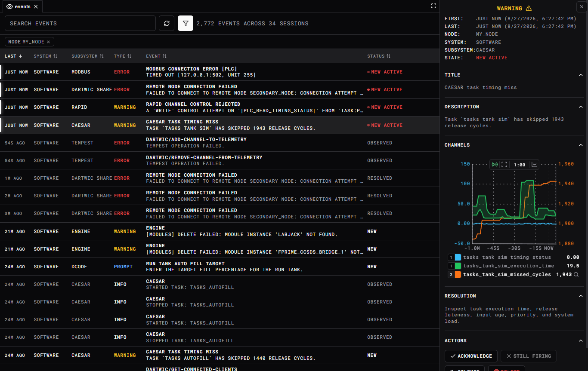The width and height of the screenshot is (588, 371).
Task: Click the NEW ACTIVE state value in details panel
Action: pyautogui.click(x=492, y=58)
